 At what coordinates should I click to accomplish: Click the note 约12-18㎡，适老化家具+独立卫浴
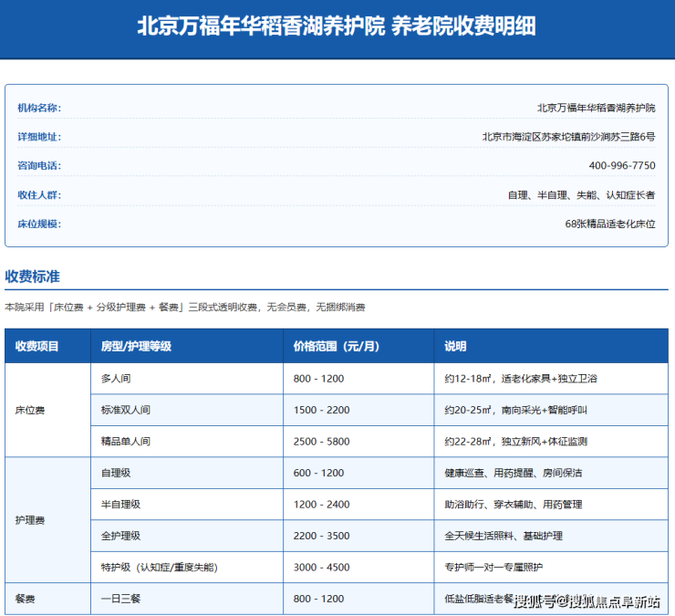coord(521,379)
